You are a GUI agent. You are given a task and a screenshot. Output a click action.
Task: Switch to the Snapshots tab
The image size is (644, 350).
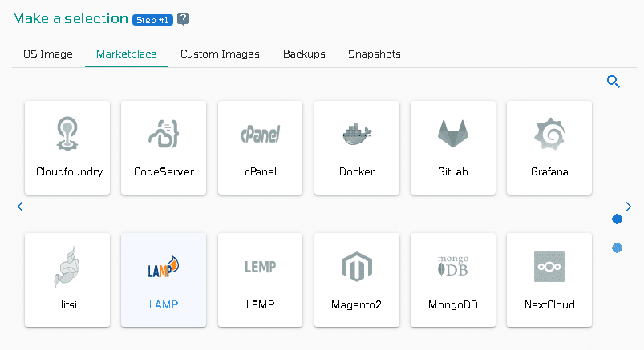click(x=375, y=54)
